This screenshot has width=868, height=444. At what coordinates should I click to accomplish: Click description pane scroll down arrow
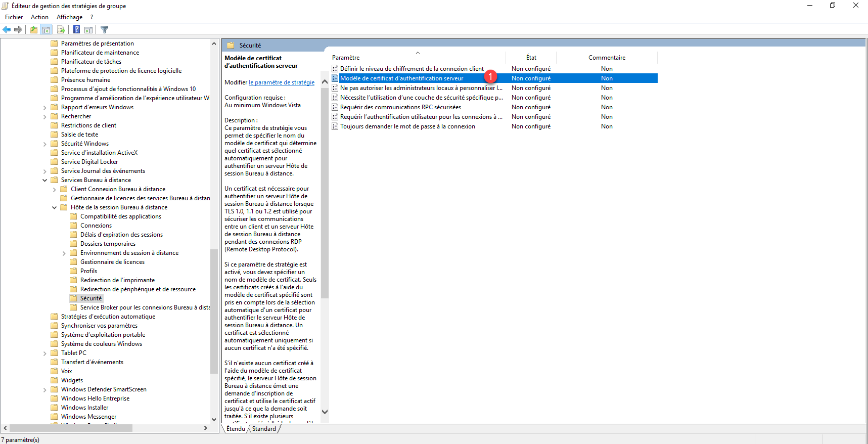pos(325,412)
